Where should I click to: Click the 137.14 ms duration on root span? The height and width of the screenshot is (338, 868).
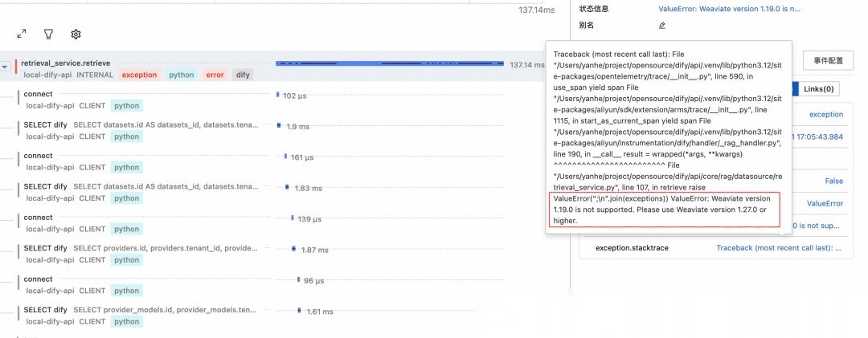coord(527,65)
